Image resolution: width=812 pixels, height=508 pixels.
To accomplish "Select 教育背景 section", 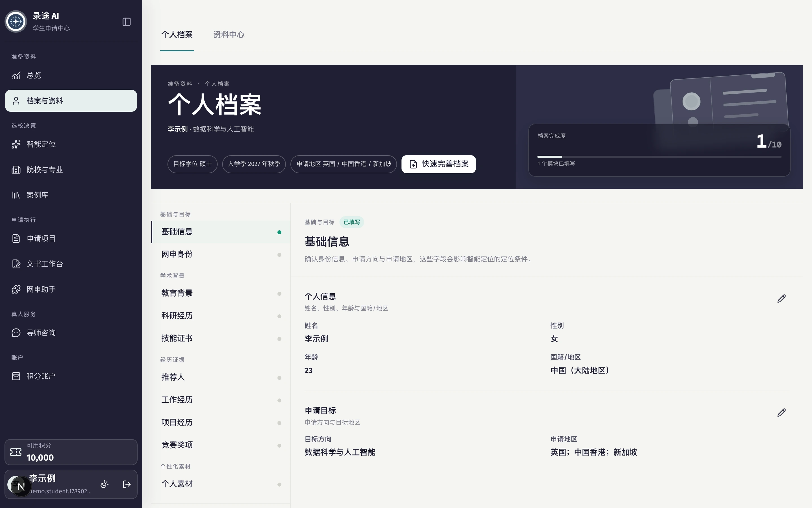I will (x=221, y=293).
